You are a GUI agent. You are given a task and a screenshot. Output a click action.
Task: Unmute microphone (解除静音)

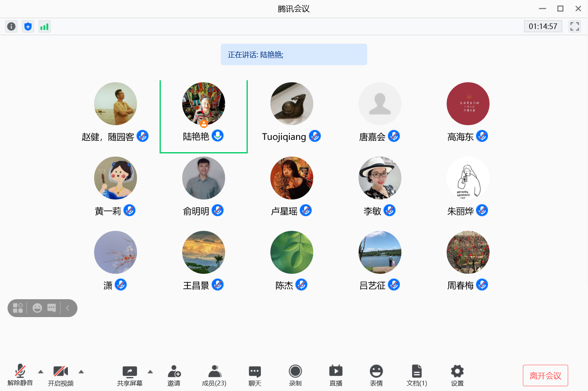(20, 375)
